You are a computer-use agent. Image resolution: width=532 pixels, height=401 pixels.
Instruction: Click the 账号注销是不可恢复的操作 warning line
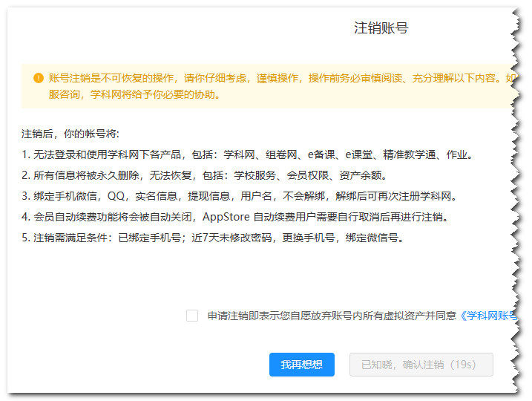pos(282,78)
